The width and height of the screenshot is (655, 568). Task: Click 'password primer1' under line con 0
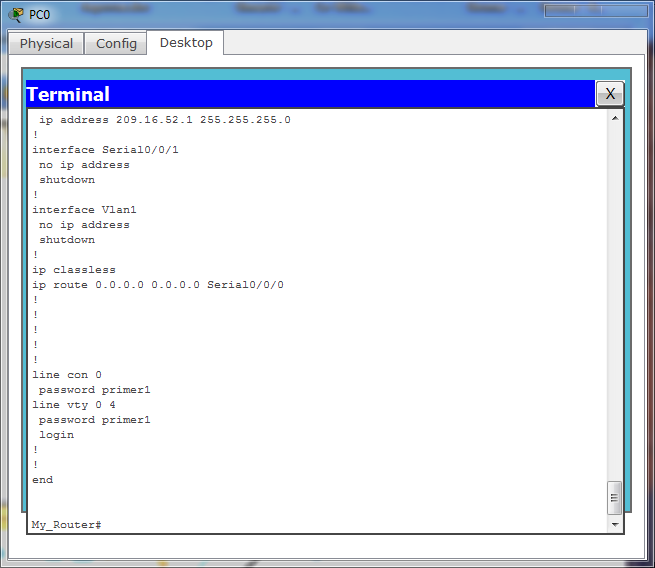pos(94,390)
